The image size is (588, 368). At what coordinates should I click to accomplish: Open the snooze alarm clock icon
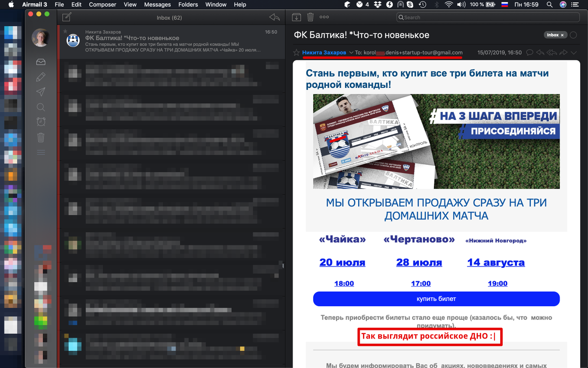[x=41, y=122]
